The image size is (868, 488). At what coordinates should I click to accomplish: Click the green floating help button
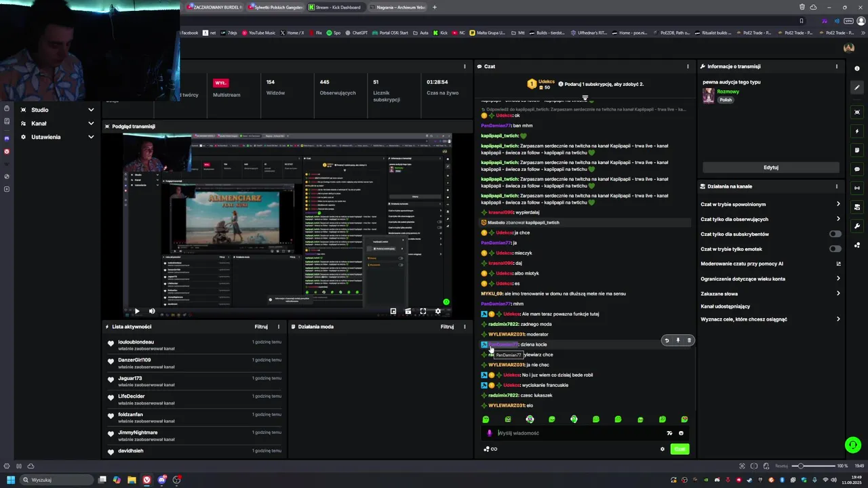pos(852,445)
